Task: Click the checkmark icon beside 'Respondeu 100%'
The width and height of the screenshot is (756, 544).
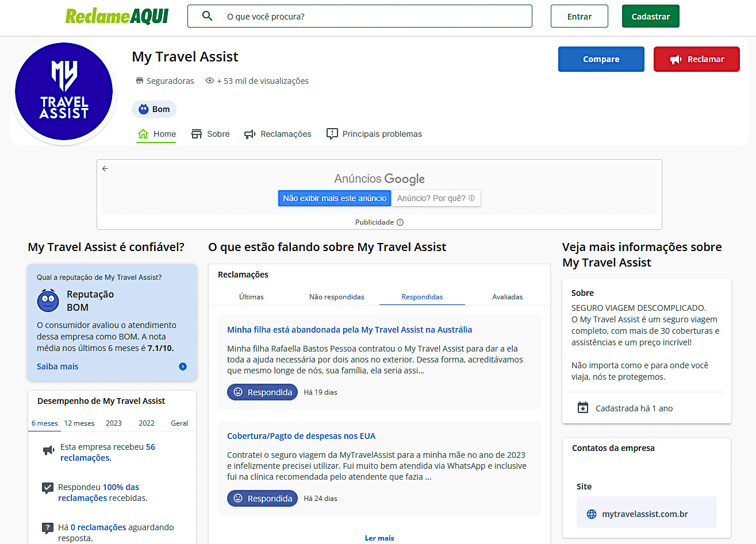Action: [48, 488]
